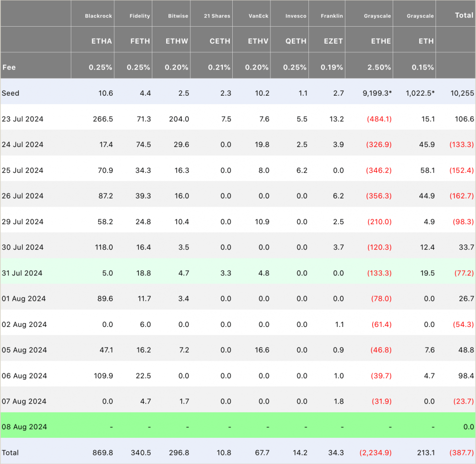The image size is (476, 464).
Task: Select the 1,022.5* seed value
Action: [x=420, y=93]
